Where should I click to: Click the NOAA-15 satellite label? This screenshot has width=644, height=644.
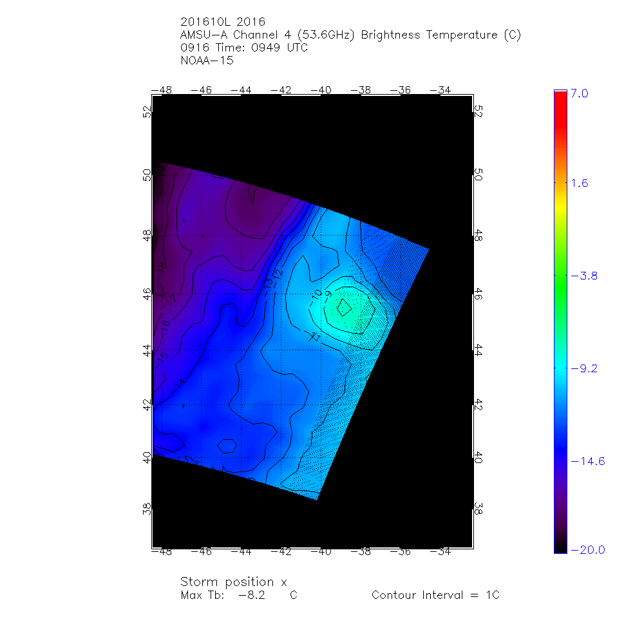(207, 61)
